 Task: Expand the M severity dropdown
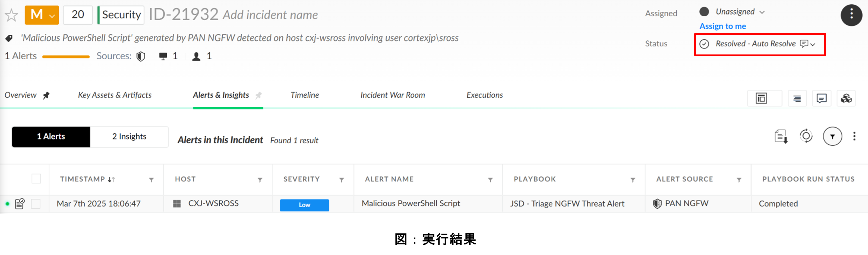point(42,15)
